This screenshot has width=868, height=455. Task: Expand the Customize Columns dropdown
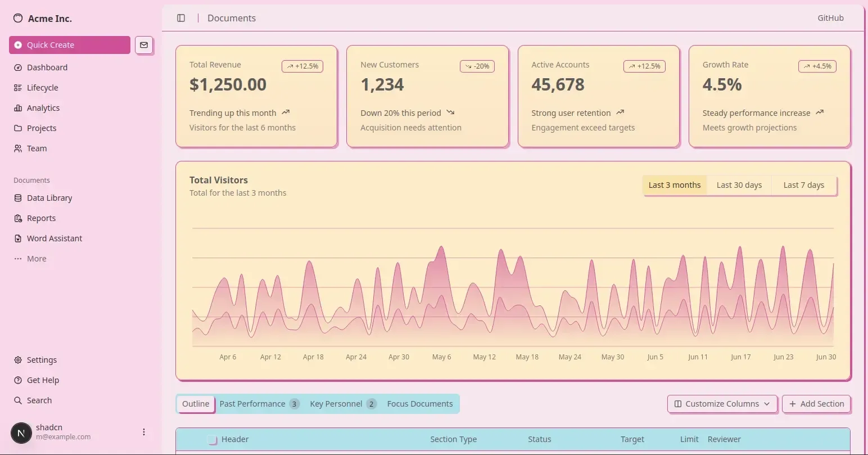pos(722,404)
